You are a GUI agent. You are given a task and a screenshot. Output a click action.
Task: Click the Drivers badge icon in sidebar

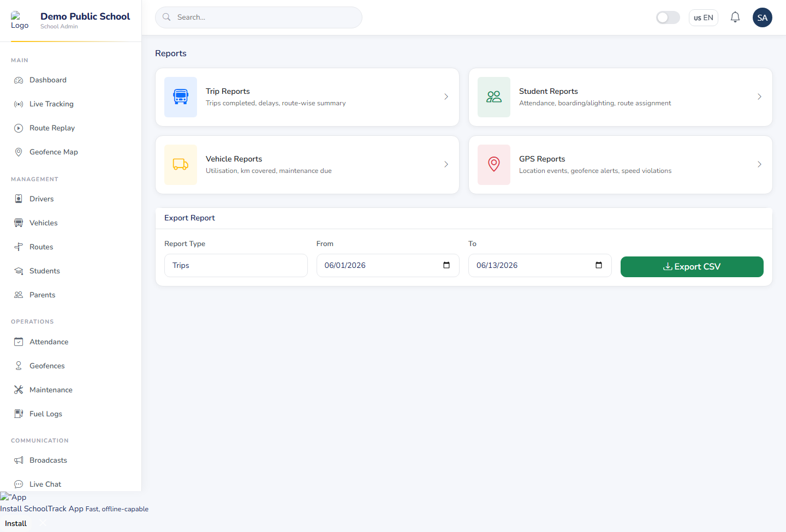coord(19,199)
